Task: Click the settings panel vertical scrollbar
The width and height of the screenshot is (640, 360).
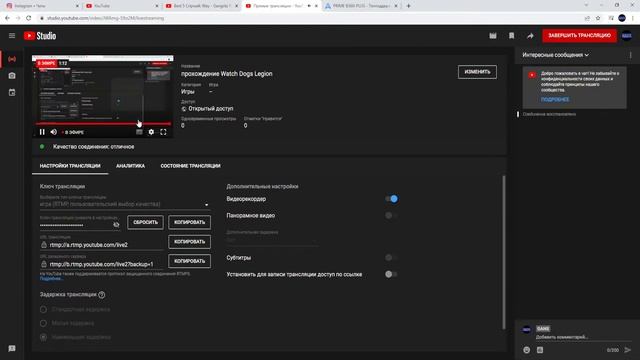Action: tap(504, 252)
